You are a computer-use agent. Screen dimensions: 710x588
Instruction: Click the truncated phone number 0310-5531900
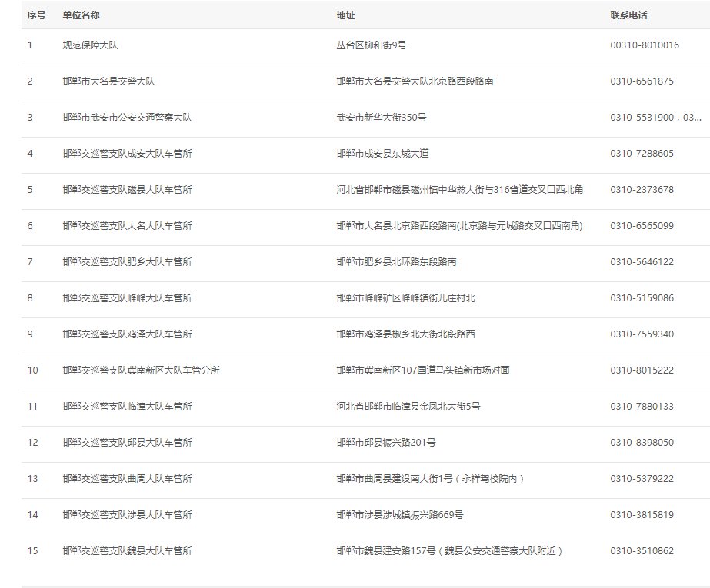pyautogui.click(x=655, y=118)
